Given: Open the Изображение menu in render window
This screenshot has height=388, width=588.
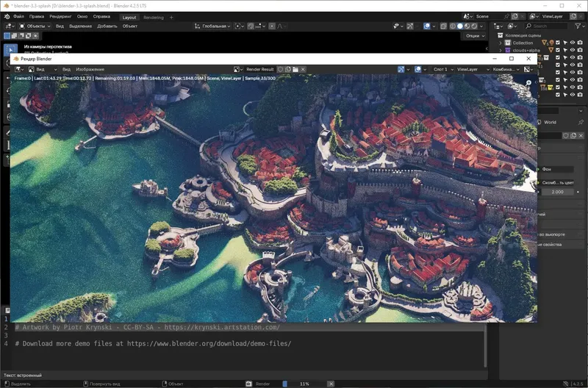Looking at the screenshot, I should click(90, 69).
